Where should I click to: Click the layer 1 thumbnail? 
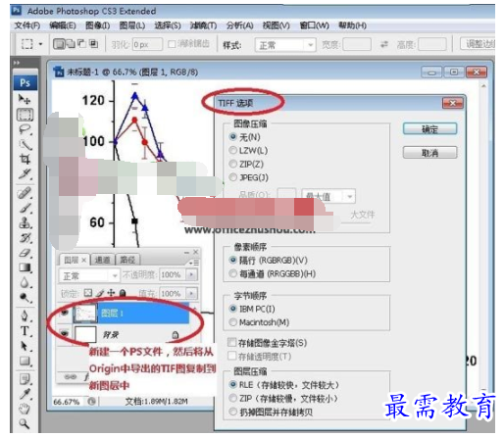(x=85, y=313)
